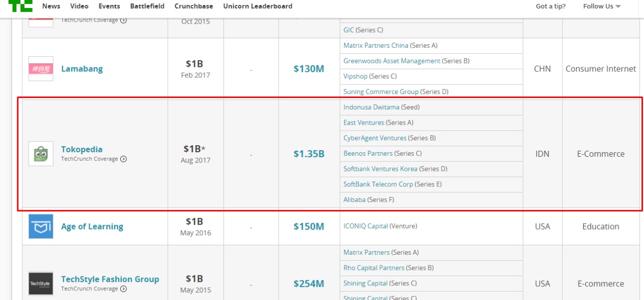Click the East Ventures investor link
Viewport: 644px width, 300px height.
[x=364, y=123]
